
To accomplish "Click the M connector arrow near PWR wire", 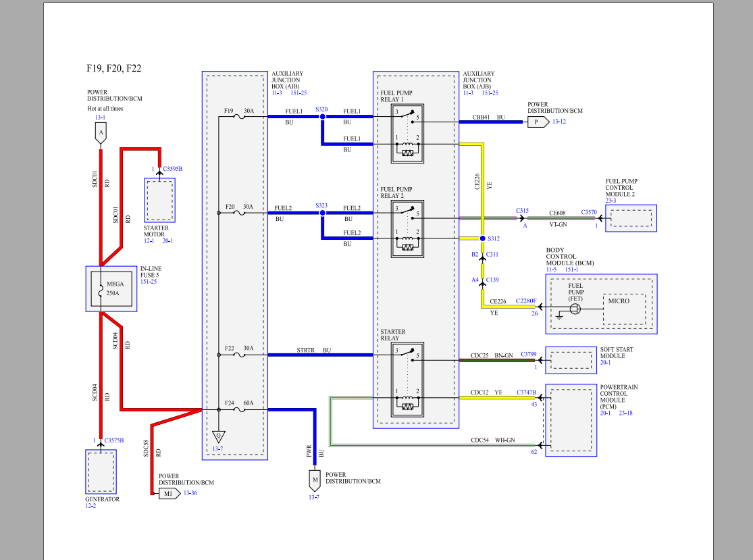I will pos(314,480).
